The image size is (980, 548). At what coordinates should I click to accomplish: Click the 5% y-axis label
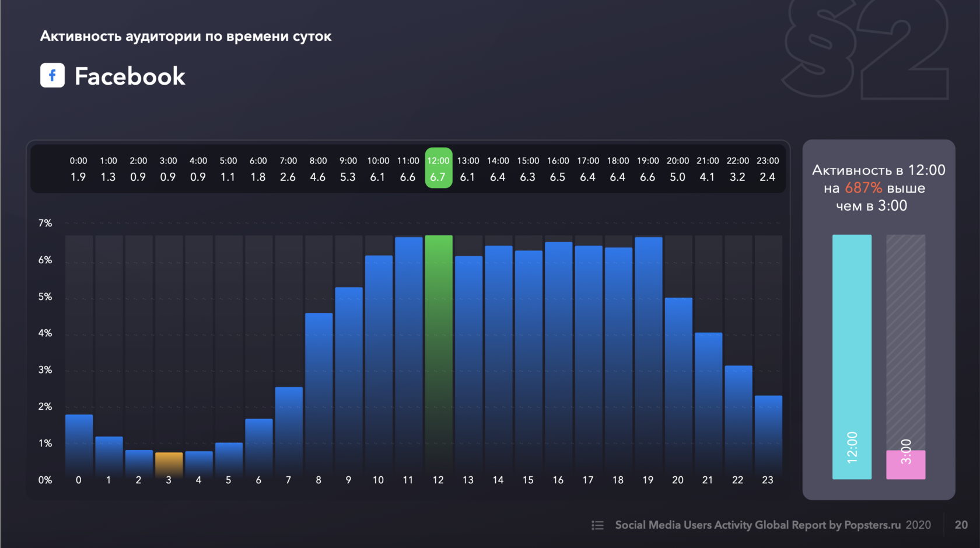(x=45, y=297)
